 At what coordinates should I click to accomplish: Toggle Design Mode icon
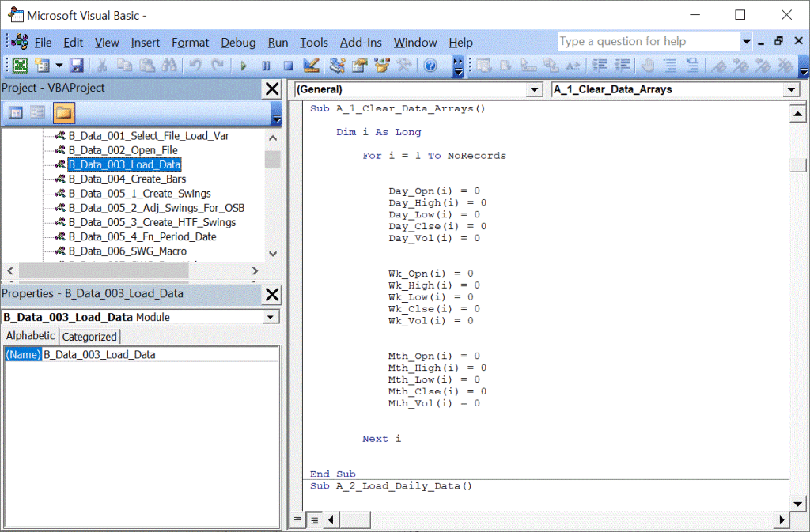tap(311, 65)
